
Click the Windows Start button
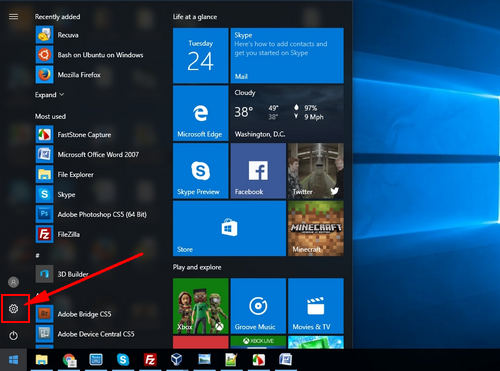click(x=13, y=360)
